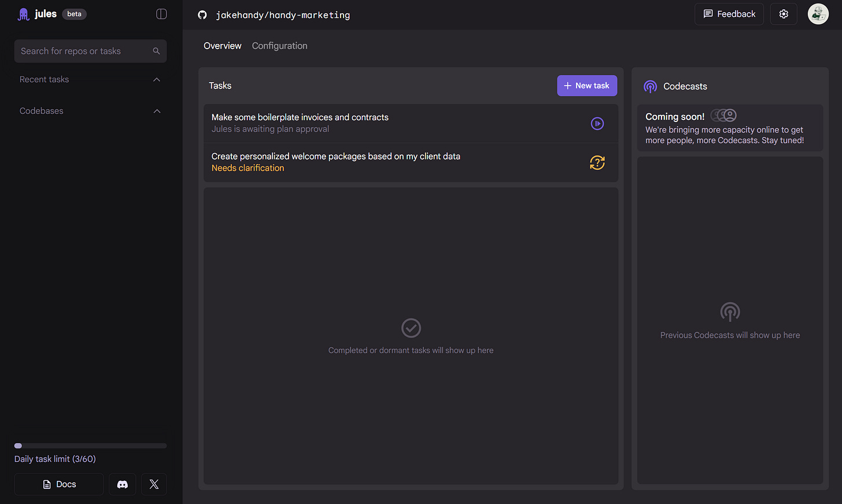
Task: Click the completed tasks checkmark icon
Action: pos(411,328)
